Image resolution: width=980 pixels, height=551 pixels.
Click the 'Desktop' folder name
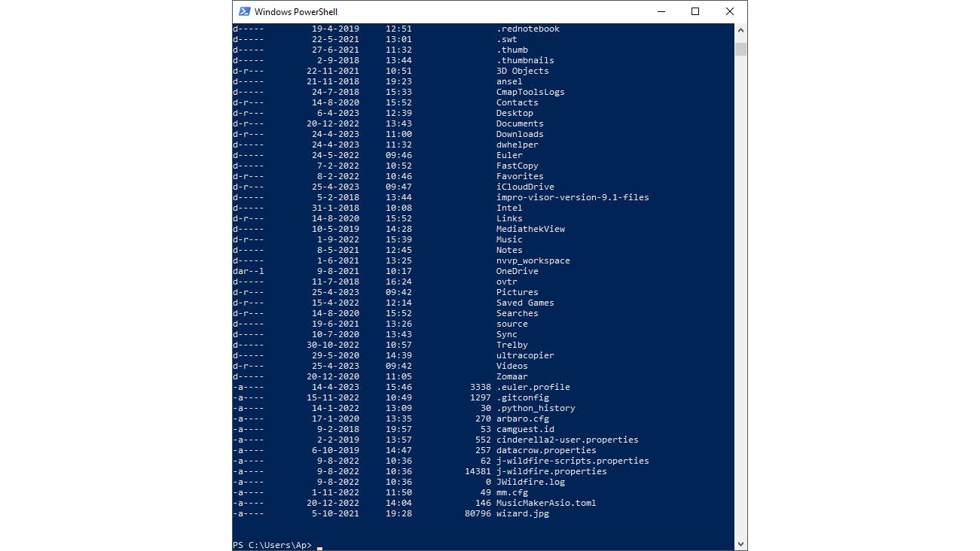(514, 113)
